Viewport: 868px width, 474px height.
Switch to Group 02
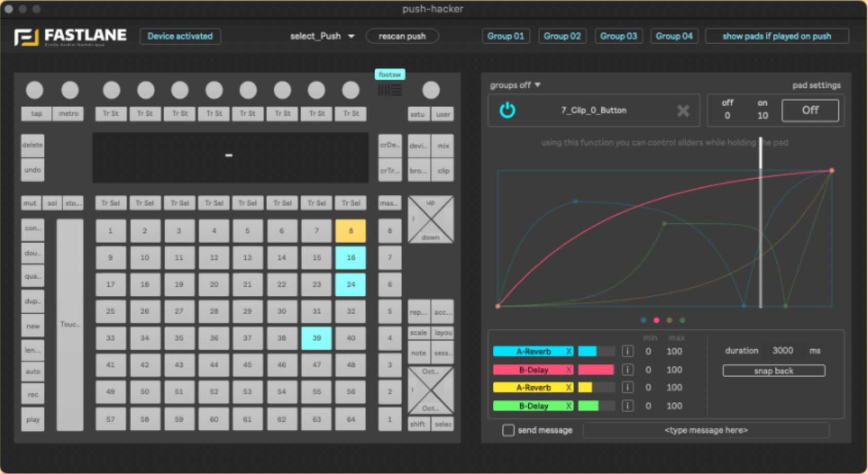tap(562, 36)
